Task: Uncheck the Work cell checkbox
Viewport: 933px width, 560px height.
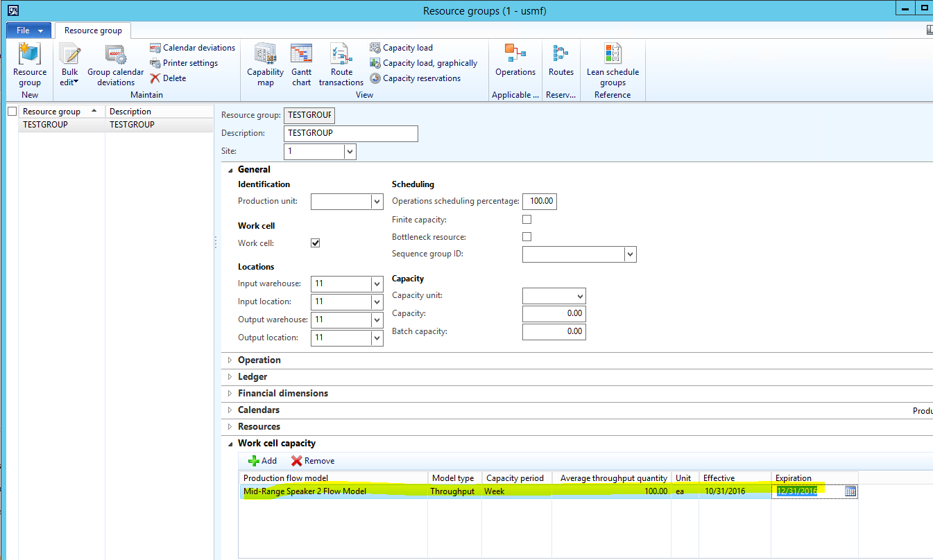Action: point(316,243)
